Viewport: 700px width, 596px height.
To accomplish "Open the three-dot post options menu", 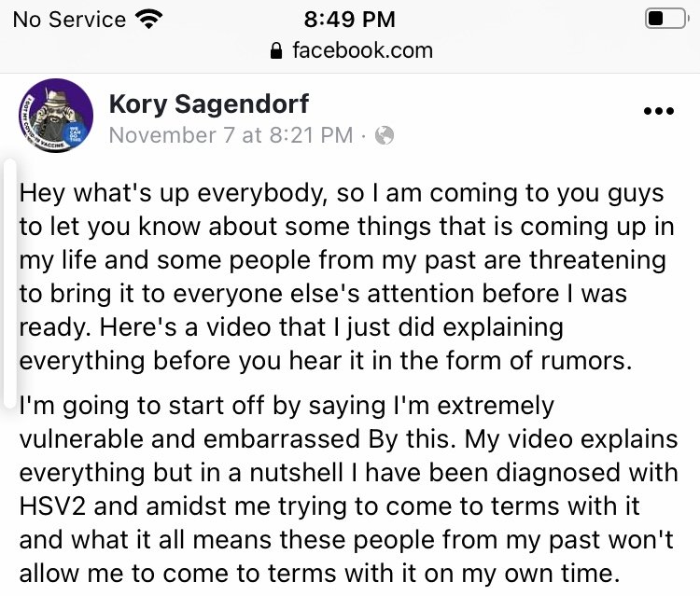I will [658, 111].
